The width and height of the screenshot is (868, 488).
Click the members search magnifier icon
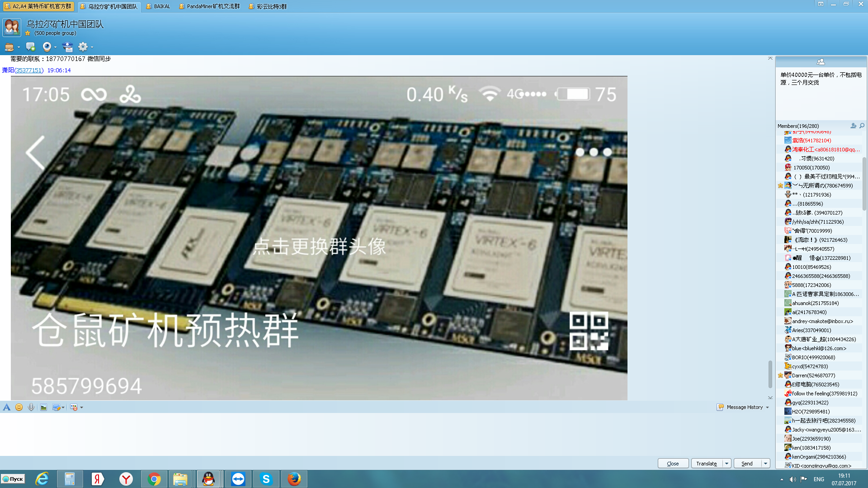(x=862, y=126)
